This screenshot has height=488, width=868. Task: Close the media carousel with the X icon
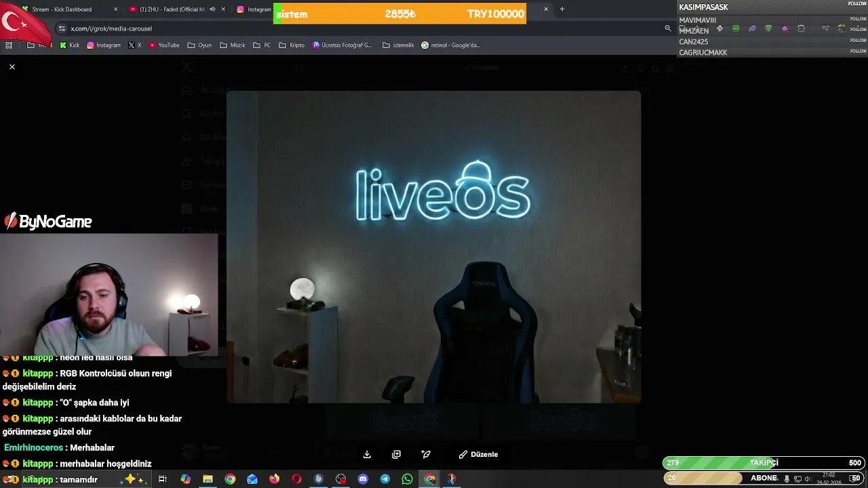click(12, 66)
